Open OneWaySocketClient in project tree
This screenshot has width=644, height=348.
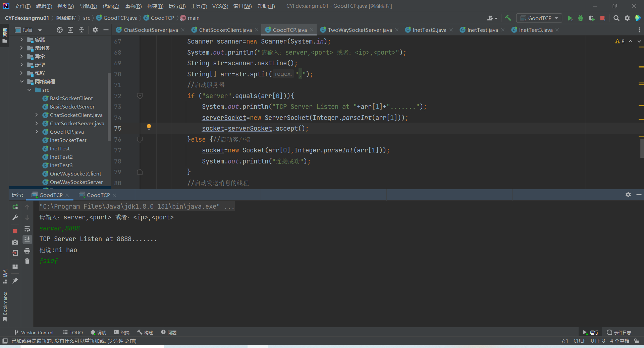coord(75,173)
